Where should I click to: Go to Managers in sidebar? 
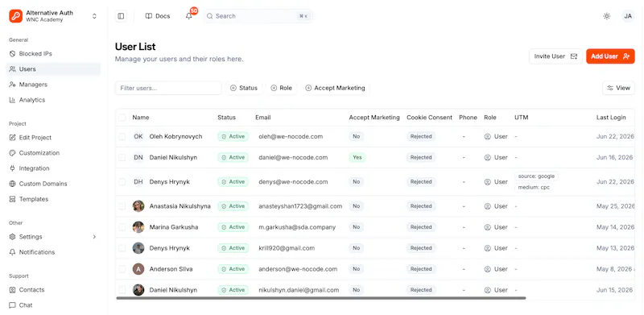(x=53, y=85)
